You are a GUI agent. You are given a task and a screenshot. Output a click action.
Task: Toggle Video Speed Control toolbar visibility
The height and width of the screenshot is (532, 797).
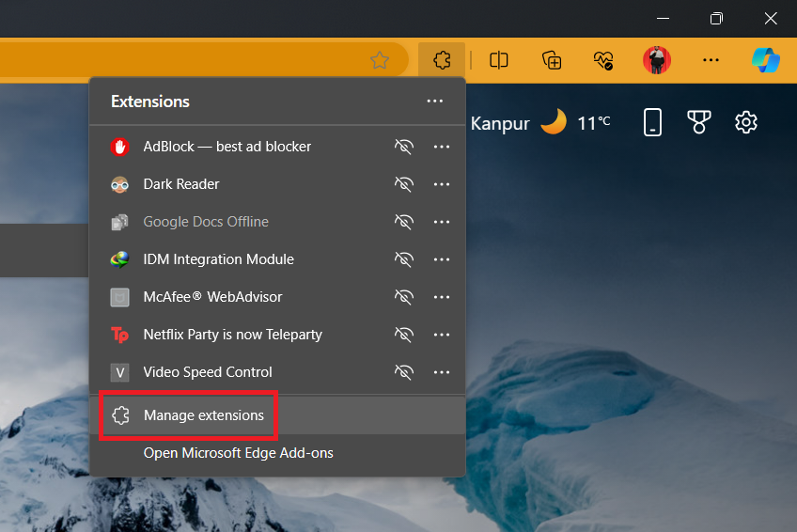(x=403, y=372)
